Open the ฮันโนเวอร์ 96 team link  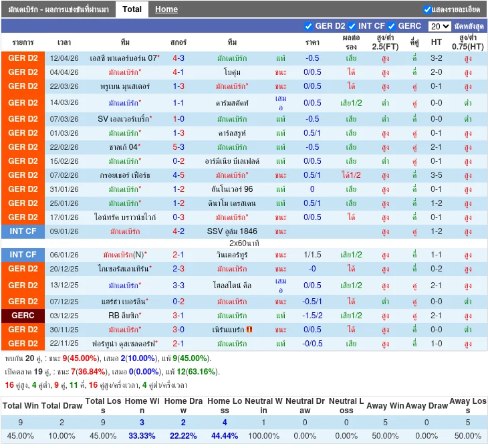click(232, 189)
